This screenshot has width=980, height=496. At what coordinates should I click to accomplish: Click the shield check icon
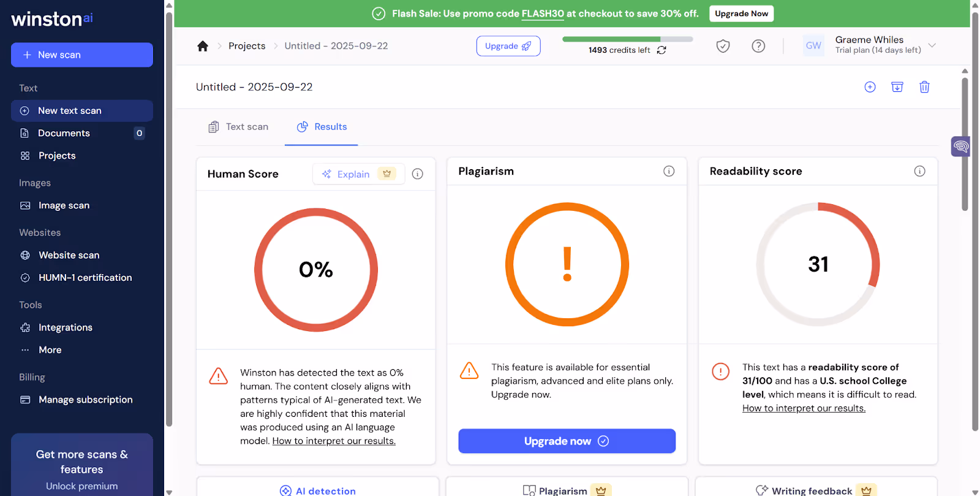723,46
